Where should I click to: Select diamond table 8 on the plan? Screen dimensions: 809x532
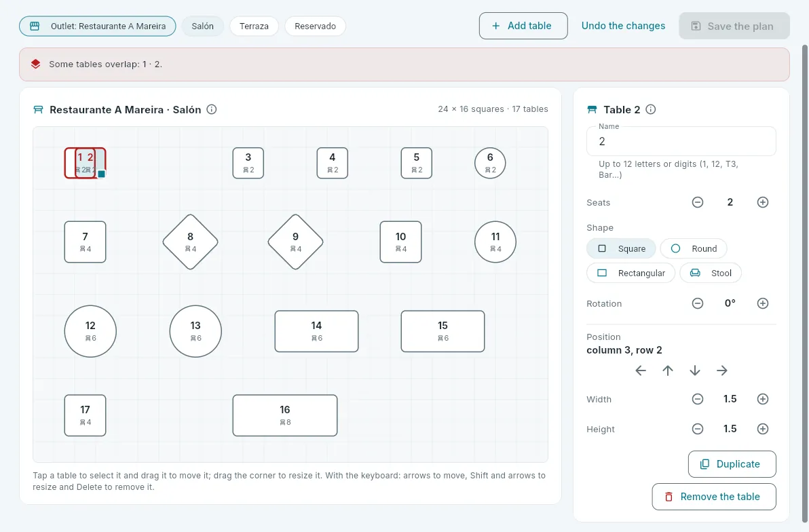(191, 242)
